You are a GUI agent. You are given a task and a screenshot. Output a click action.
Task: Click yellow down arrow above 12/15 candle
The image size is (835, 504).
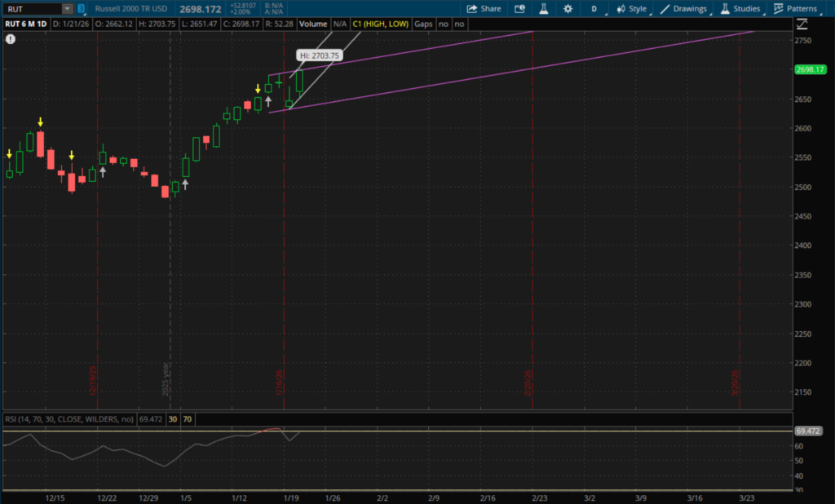(x=40, y=122)
